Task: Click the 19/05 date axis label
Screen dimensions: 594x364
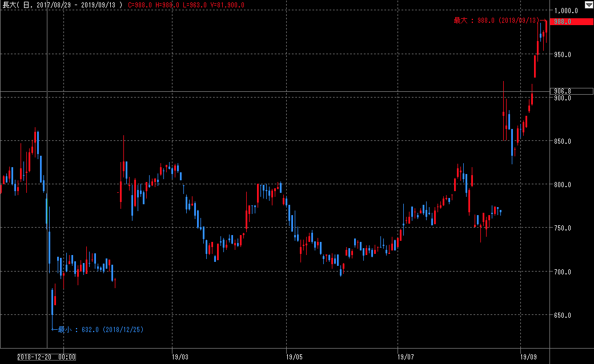Action: [x=294, y=357]
